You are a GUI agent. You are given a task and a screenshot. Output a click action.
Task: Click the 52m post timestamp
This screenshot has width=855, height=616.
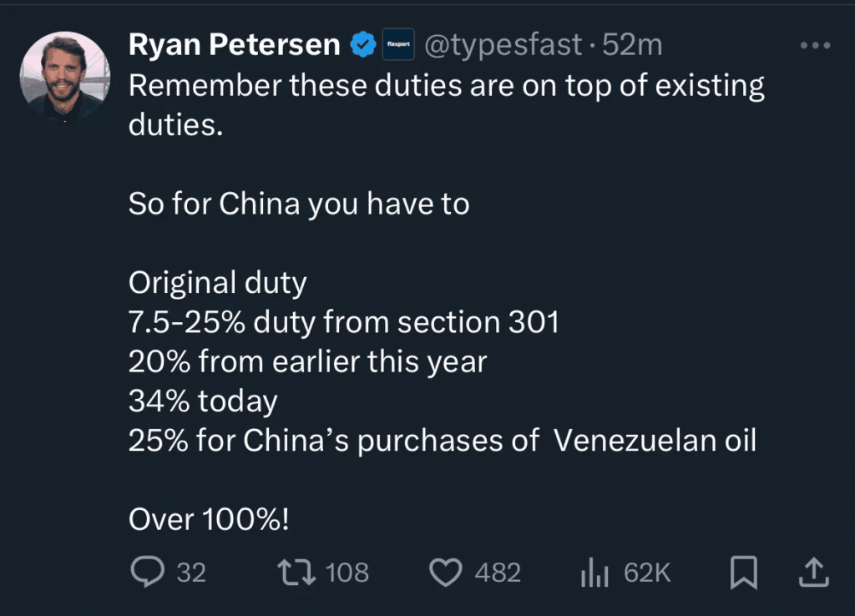pyautogui.click(x=632, y=46)
